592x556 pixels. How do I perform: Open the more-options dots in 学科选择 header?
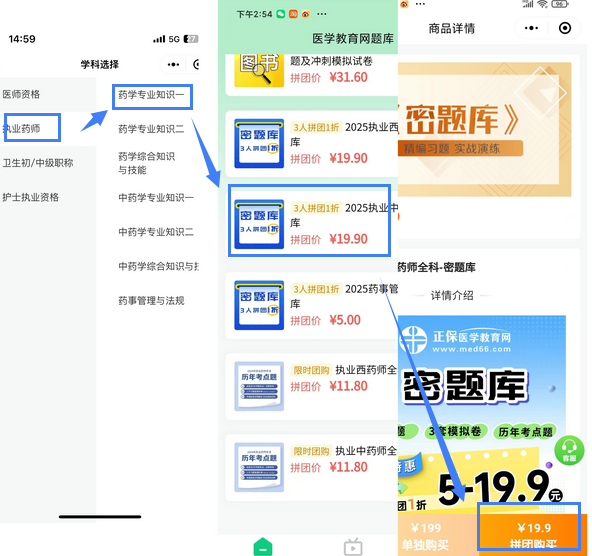[x=173, y=65]
